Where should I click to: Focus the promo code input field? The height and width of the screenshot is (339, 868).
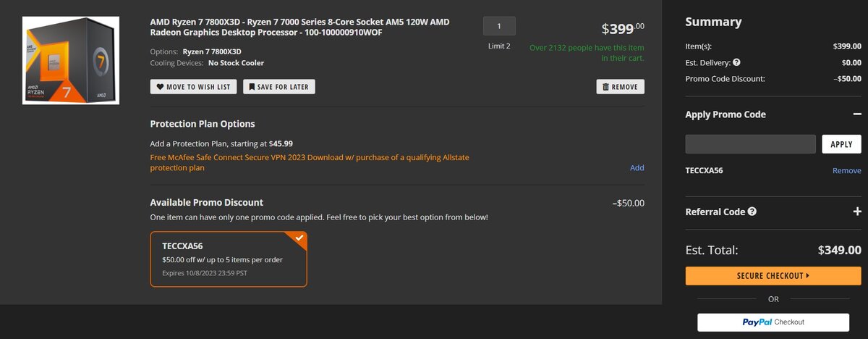click(750, 144)
